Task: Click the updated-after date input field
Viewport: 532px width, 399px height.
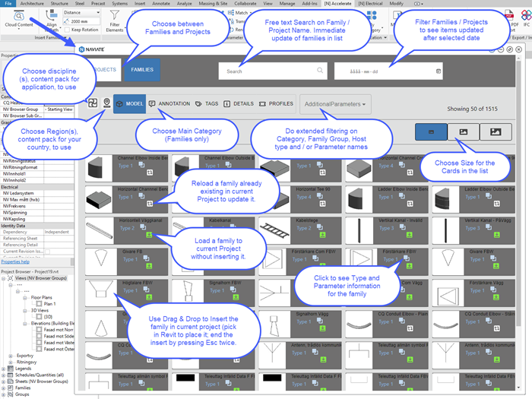Action: [x=388, y=71]
